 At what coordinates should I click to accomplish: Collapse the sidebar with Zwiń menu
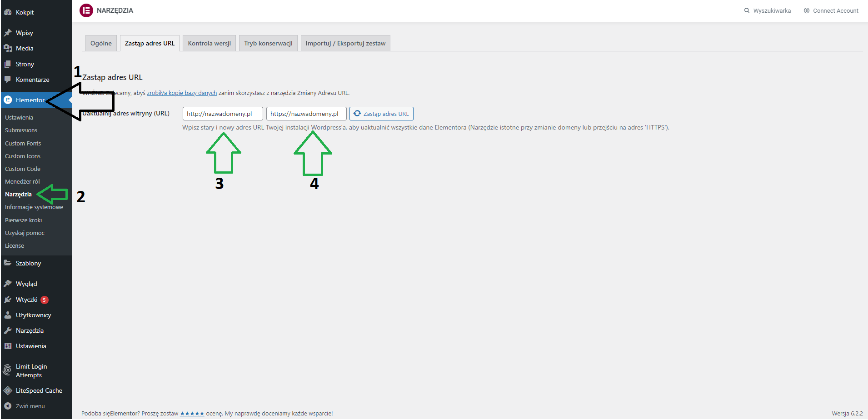[8, 406]
